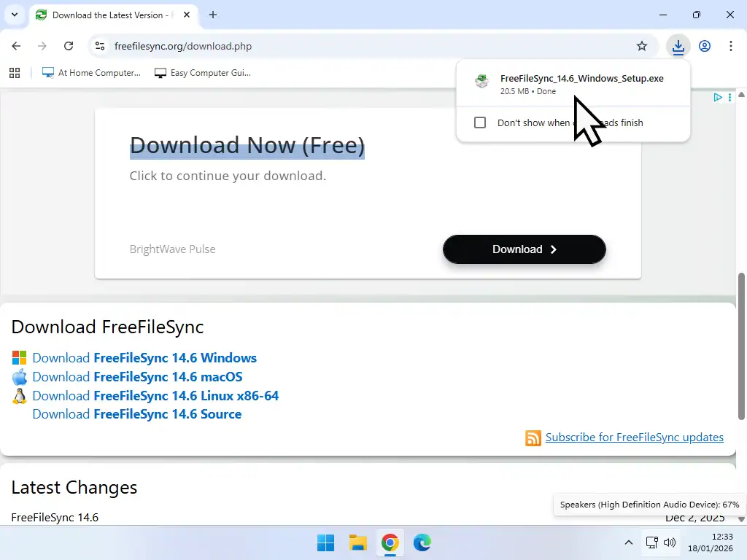
Task: Click the Apple icon beside the macOS download link
Action: click(x=19, y=376)
